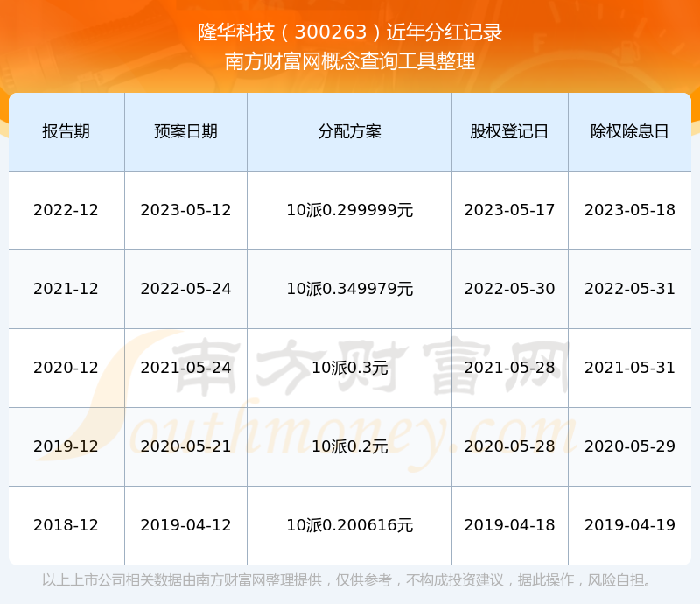Click report period cell 2020-12

(x=66, y=368)
